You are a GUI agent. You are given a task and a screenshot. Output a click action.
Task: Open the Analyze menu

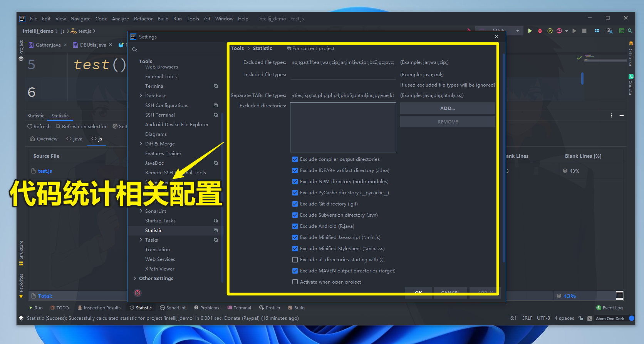click(120, 19)
